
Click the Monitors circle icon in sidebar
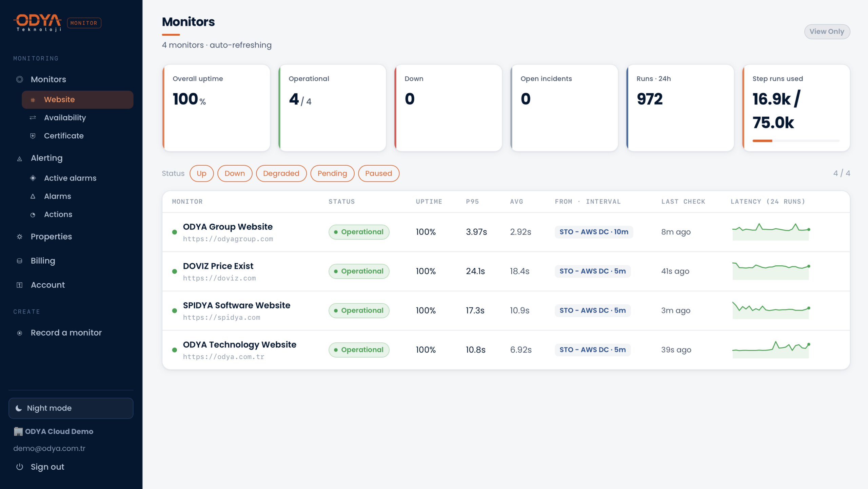(20, 79)
